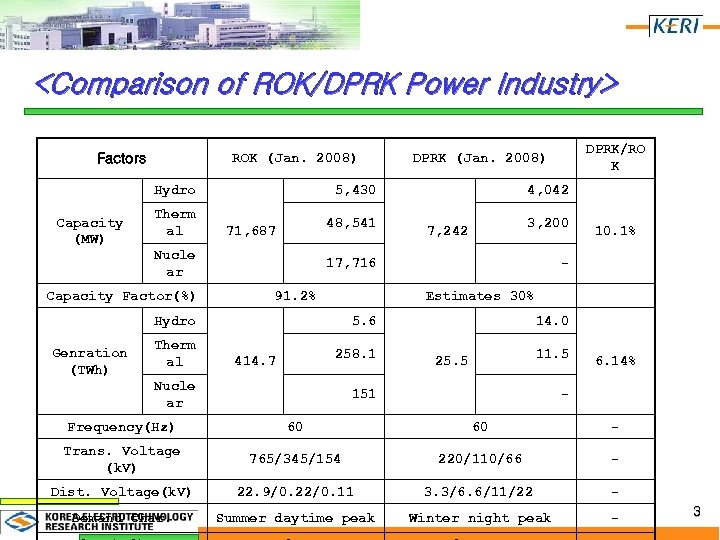Click the campus building banner photo
Viewport: 720px width, 540px height.
click(x=180, y=24)
